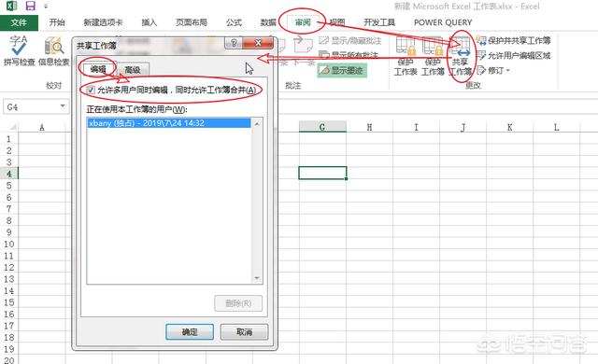Select row 19 header
This screenshot has height=364, width=598.
pos(9,349)
